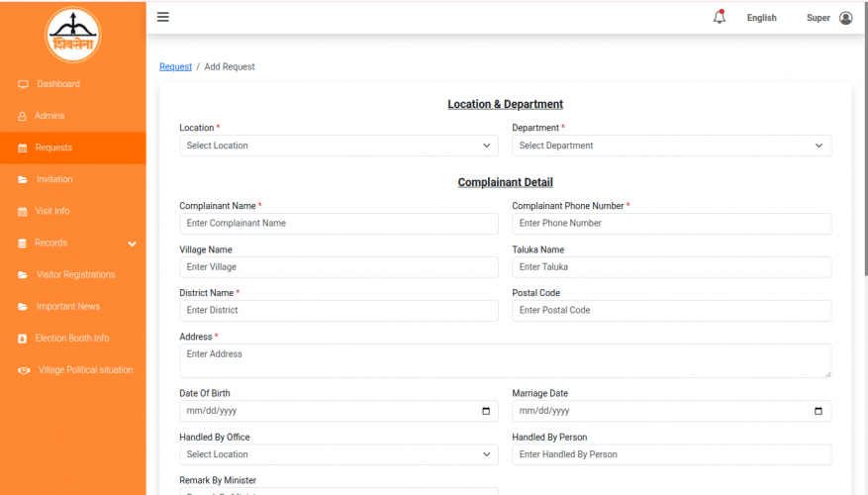Open Marriage Date calendar picker icon

(819, 411)
